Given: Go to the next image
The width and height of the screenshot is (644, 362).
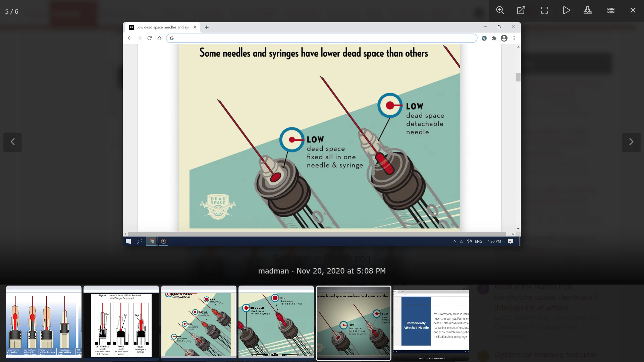Looking at the screenshot, I should 631,142.
